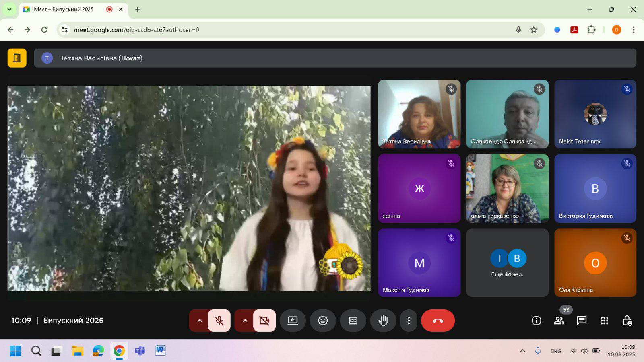
Task: Open host controls lock icon
Action: [x=627, y=321]
